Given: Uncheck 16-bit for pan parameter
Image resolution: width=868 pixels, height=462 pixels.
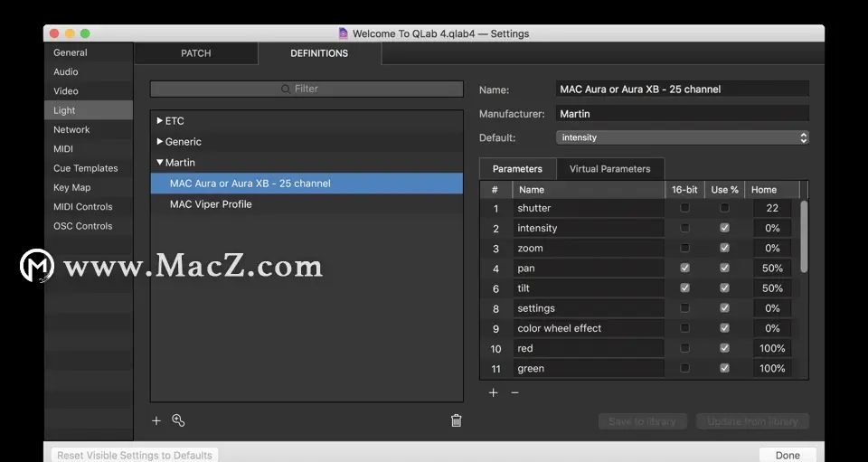Looking at the screenshot, I should 684,268.
